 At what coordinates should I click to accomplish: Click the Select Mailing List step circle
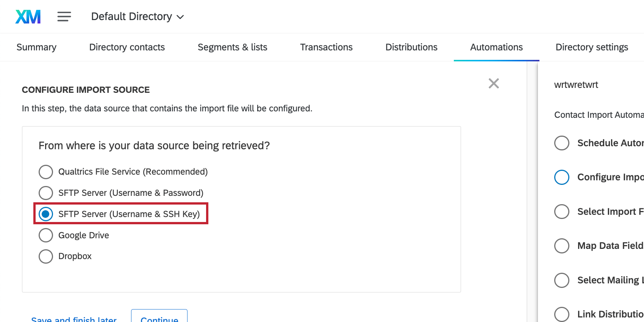[561, 280]
